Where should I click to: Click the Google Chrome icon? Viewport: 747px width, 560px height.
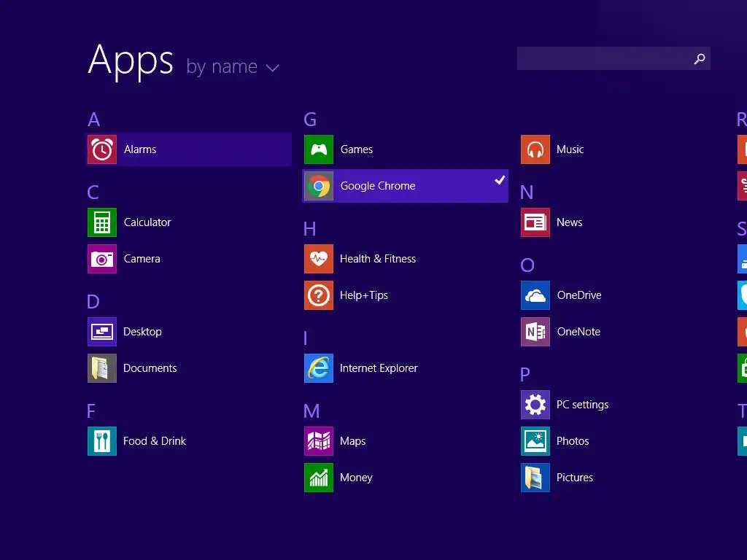[x=319, y=186]
